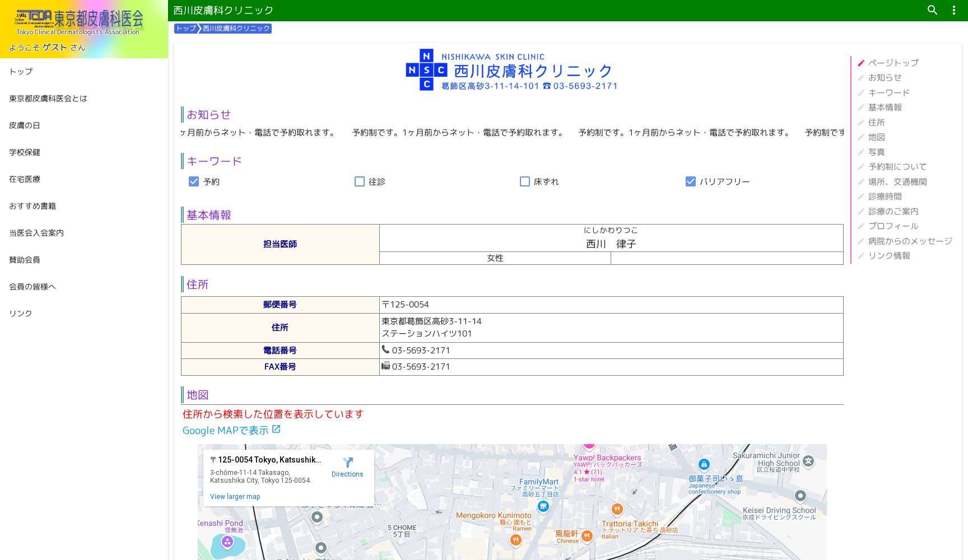Screen dimensions: 968x560
Task: Click phone number 03-5693-2171 under clinic name
Action: coord(585,86)
